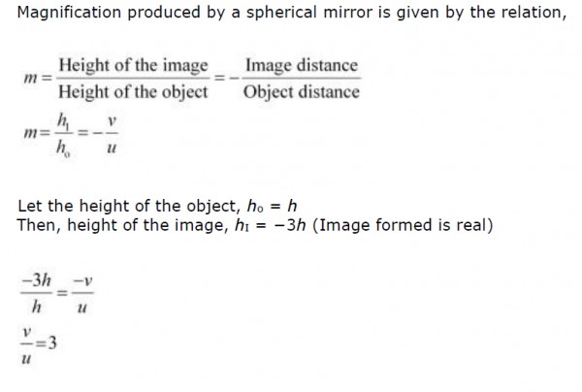Click the "Object distance" denominator text
This screenshot has height=392, width=582.
[302, 91]
